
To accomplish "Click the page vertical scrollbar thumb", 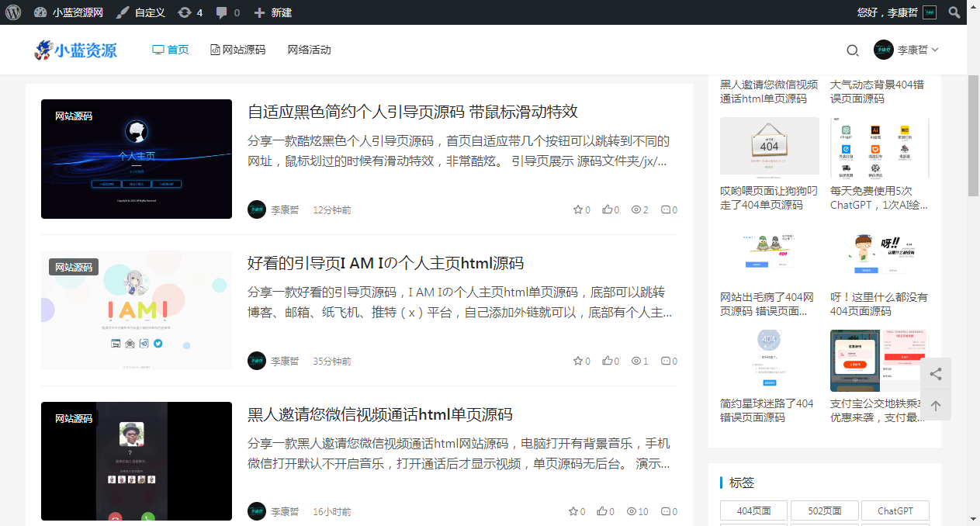I will point(973,136).
